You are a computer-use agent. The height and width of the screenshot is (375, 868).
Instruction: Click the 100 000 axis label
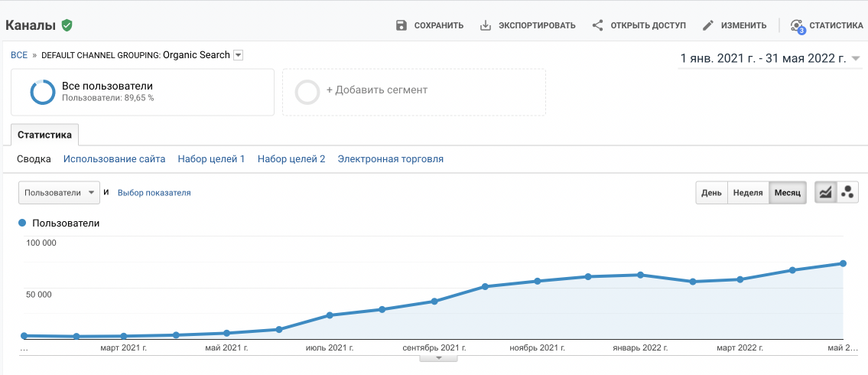click(x=41, y=243)
